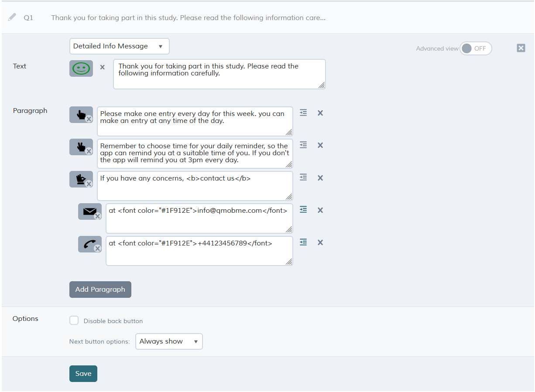Click the pencil edit icon beside Q1
535x392 pixels.
12,17
